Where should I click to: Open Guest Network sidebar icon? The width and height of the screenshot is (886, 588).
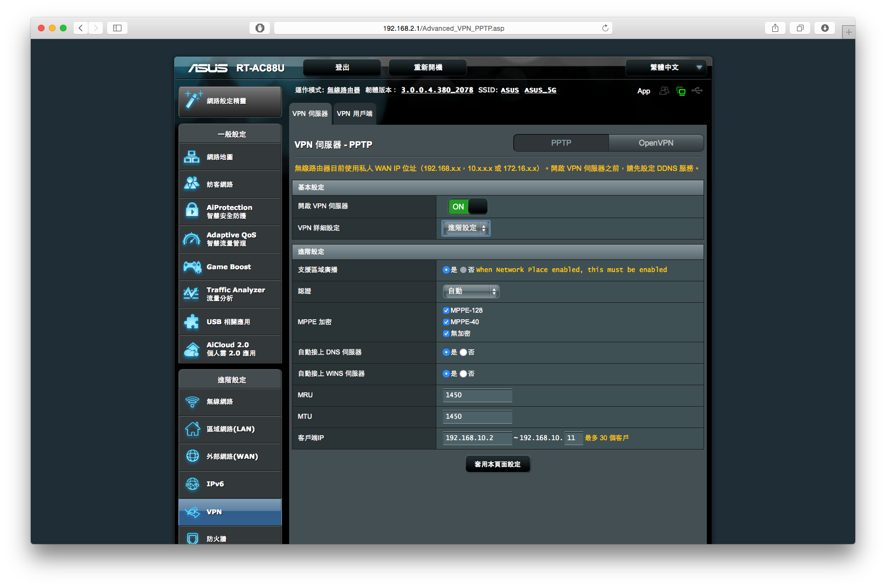click(192, 183)
